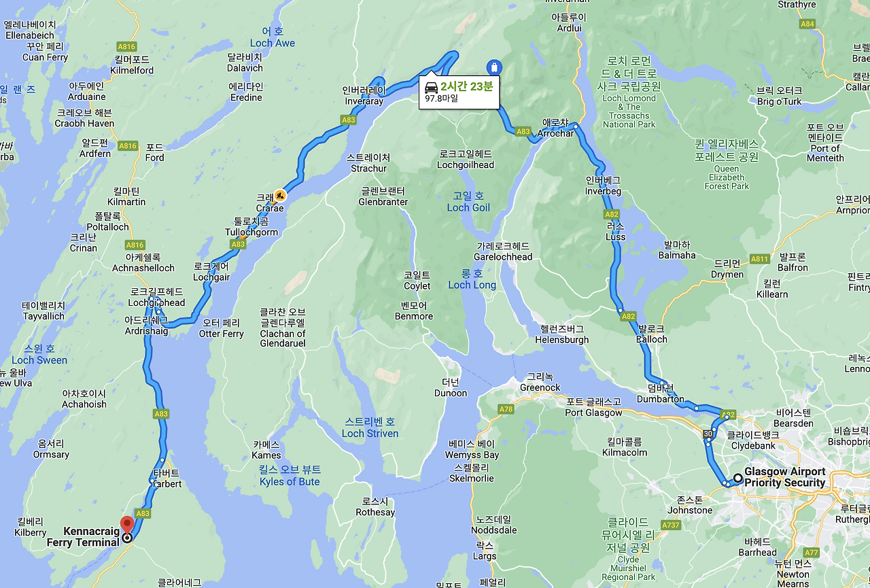The image size is (870, 588).
Task: Click the exit 30 junction shield
Action: pos(708,434)
